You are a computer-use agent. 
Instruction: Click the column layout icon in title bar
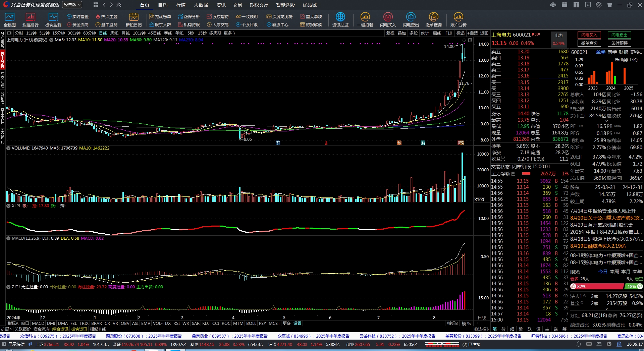[576, 5]
